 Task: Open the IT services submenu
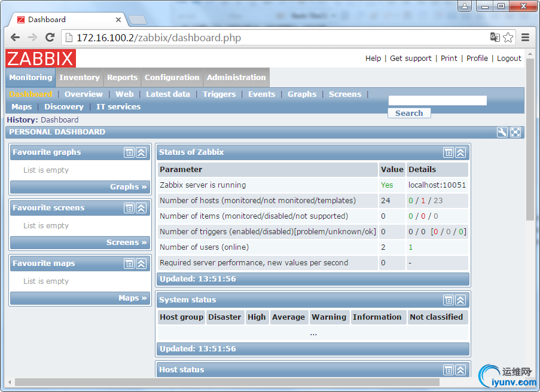pyautogui.click(x=118, y=107)
